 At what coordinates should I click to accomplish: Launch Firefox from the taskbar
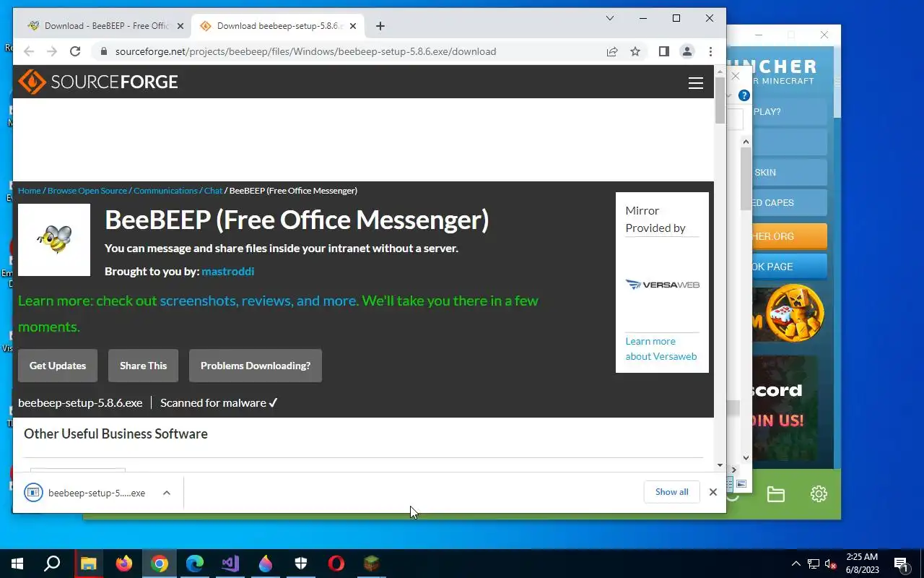[x=124, y=564]
